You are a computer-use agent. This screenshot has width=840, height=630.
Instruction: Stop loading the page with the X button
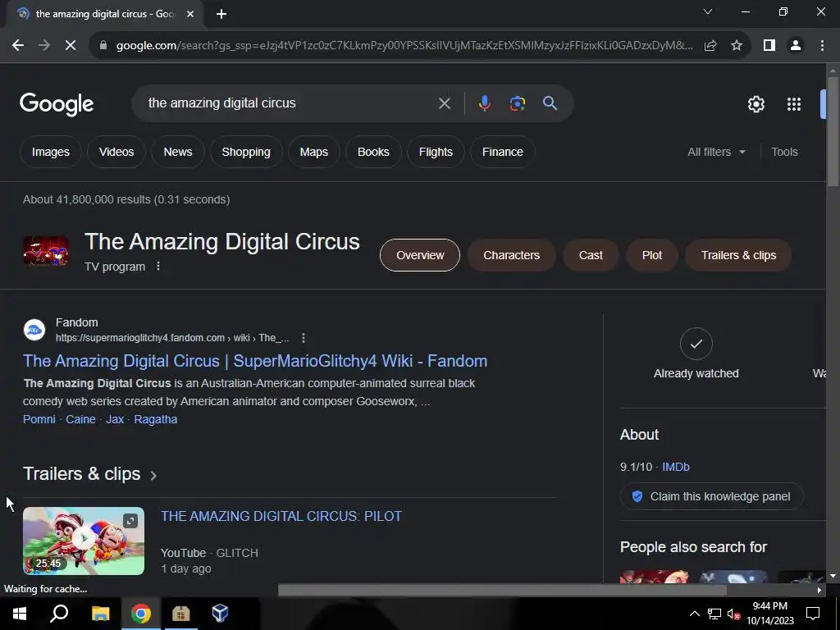71,46
